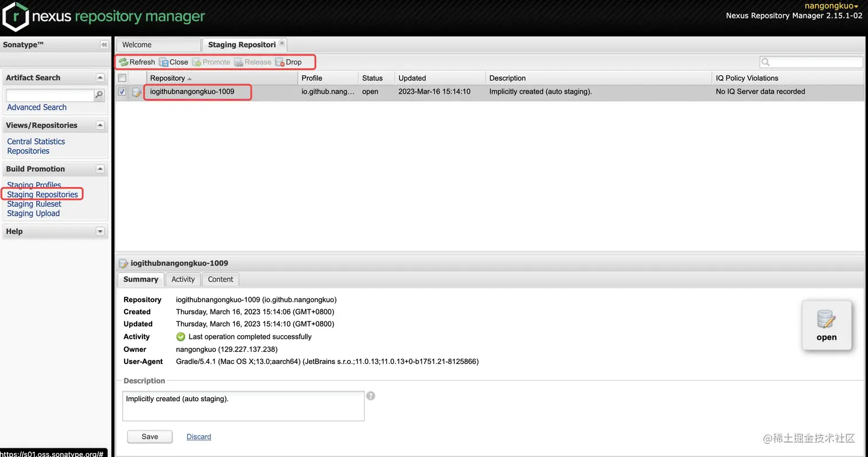Click the green activity success checkmark icon
868x457 pixels.
[x=181, y=336]
